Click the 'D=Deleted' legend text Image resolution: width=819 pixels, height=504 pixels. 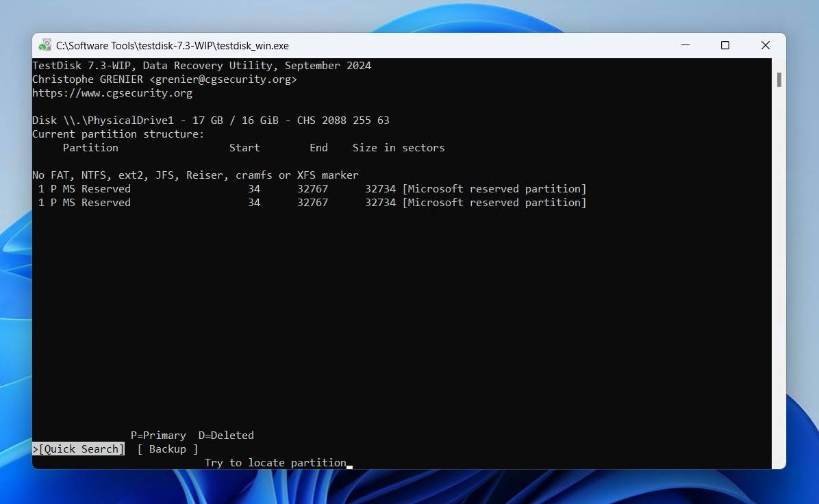226,435
